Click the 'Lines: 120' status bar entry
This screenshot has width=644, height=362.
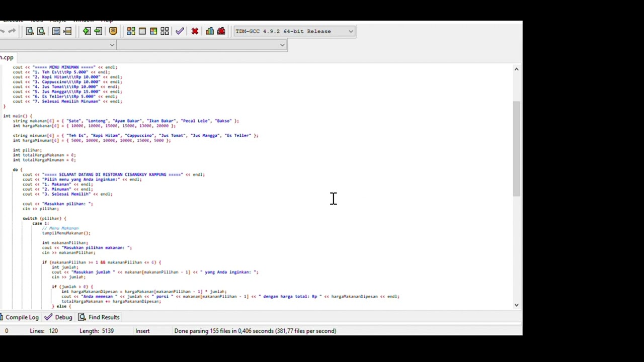coord(44,331)
